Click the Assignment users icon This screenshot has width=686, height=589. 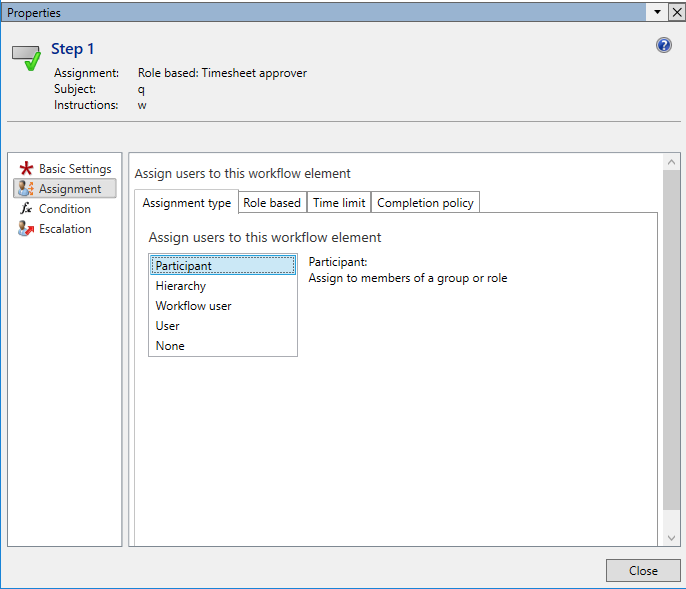coord(27,189)
